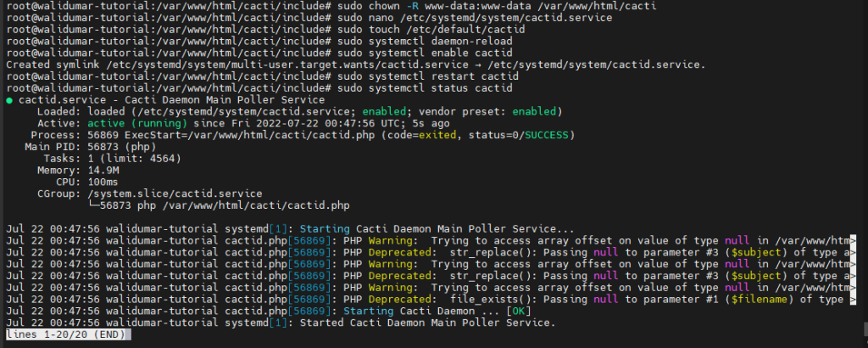Click the '5s ago' text

point(431,124)
